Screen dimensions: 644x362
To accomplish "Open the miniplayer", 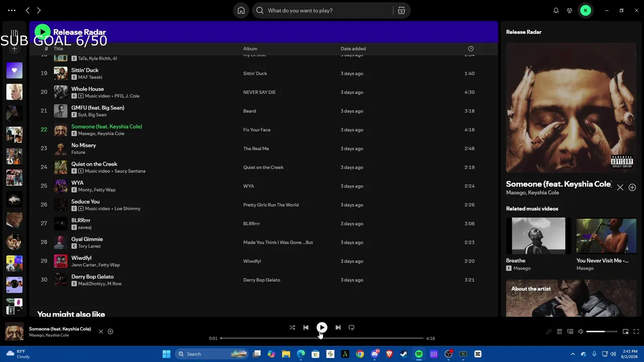I will click(x=625, y=332).
